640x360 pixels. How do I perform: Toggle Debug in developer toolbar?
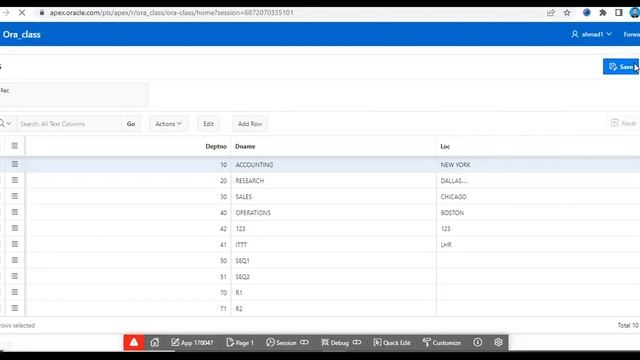click(x=341, y=342)
